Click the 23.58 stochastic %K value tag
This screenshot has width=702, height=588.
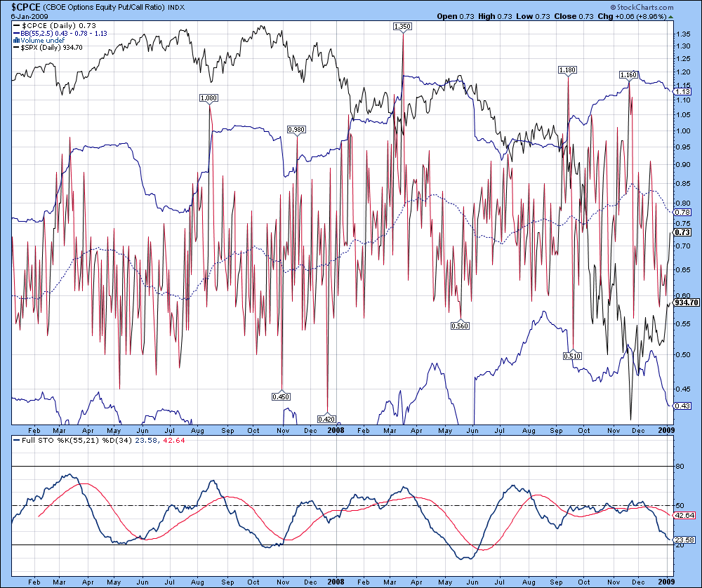[684, 540]
